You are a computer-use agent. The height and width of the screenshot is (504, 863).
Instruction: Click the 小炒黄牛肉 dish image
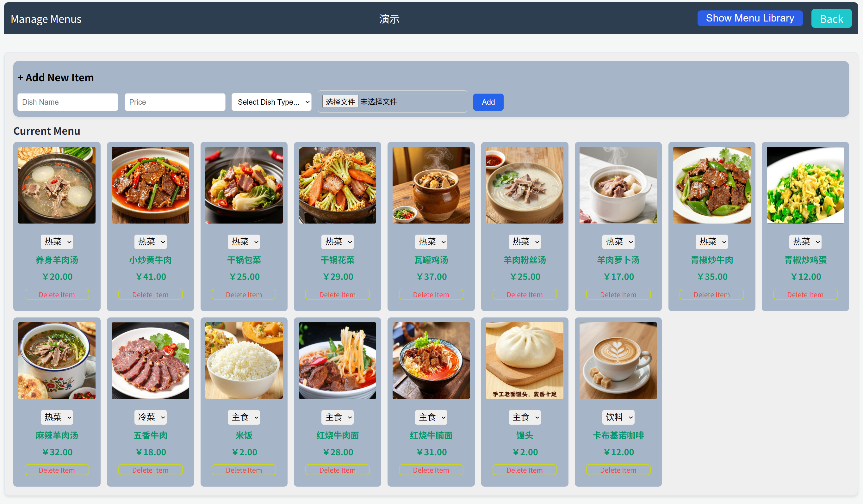point(150,185)
